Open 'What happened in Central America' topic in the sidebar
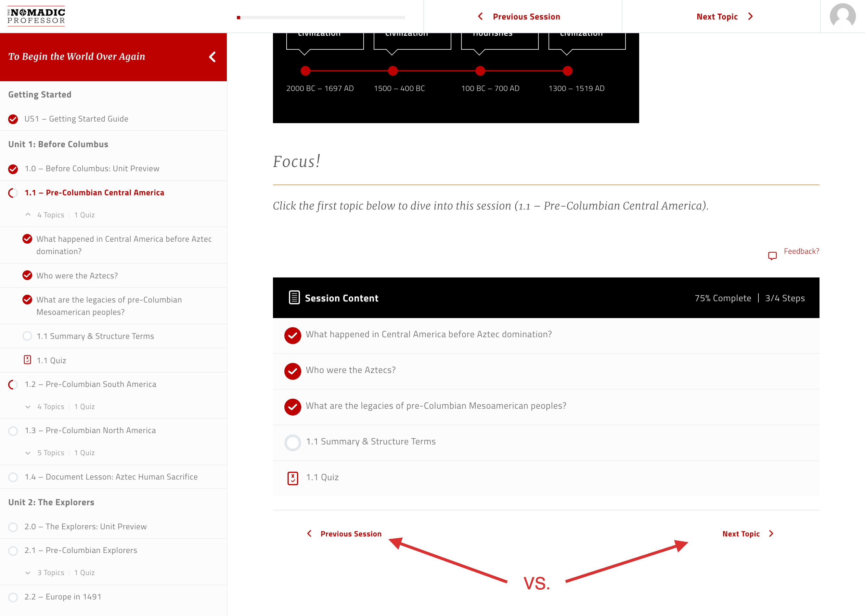 (124, 245)
